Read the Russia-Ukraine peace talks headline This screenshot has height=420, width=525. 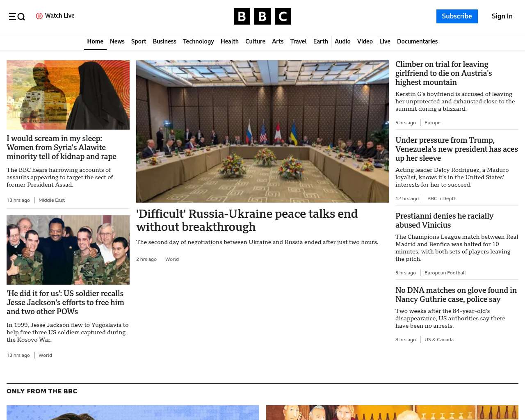pos(247,220)
